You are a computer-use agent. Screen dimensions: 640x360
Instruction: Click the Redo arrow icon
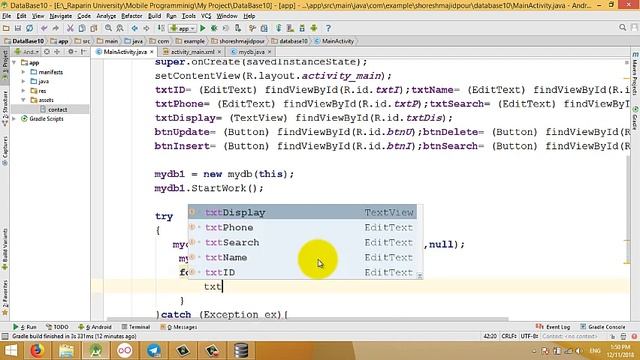(x=56, y=28)
